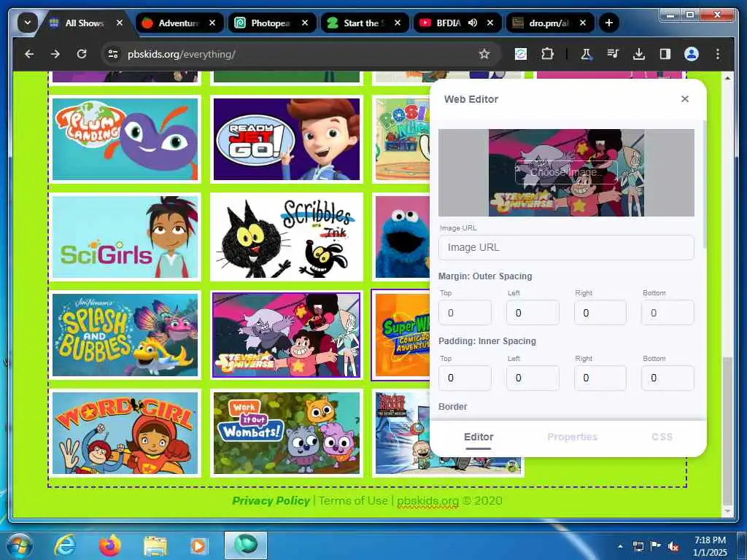Go forward to next page

click(55, 54)
